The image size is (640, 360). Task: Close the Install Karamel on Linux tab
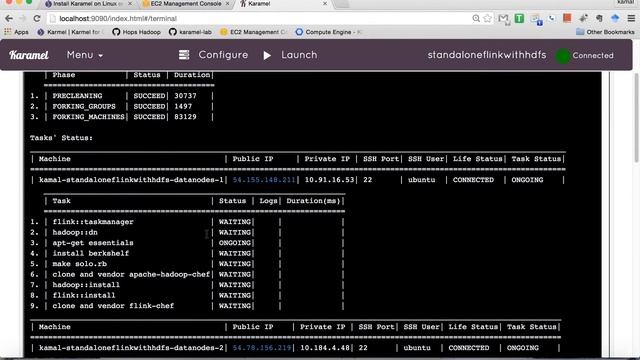click(130, 4)
